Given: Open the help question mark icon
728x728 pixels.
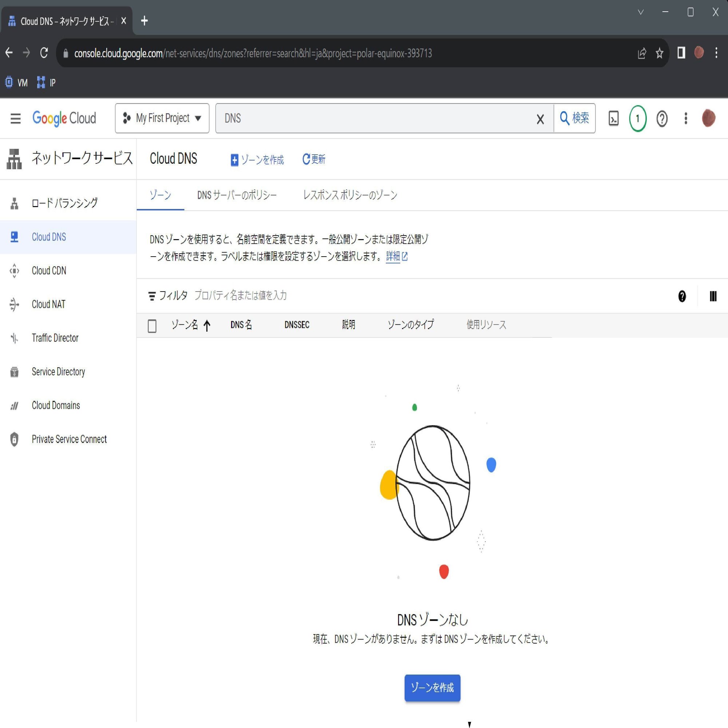Looking at the screenshot, I should (x=662, y=118).
